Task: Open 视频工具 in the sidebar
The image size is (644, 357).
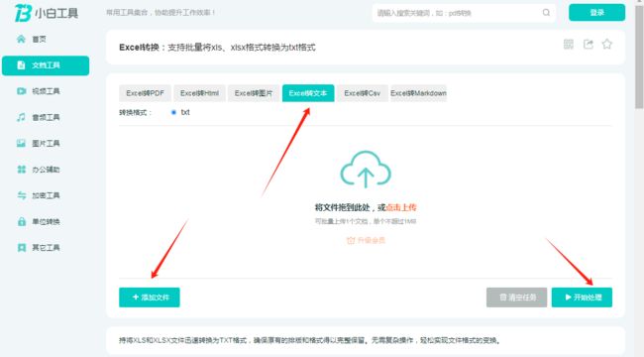Action: 39,91
